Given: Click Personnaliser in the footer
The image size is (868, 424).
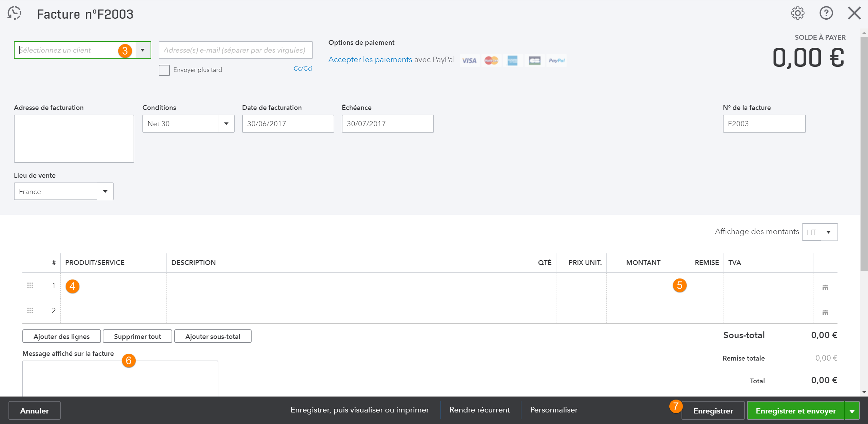Looking at the screenshot, I should click(554, 410).
